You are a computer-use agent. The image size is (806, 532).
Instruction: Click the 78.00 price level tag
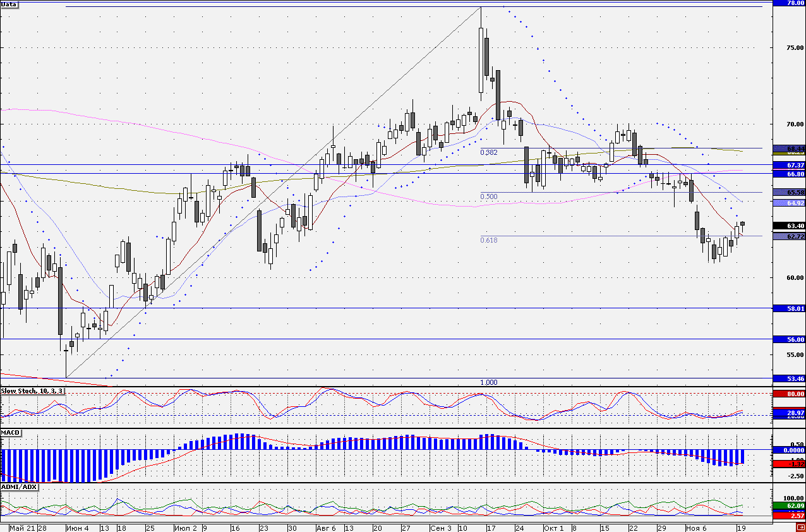pyautogui.click(x=789, y=3)
